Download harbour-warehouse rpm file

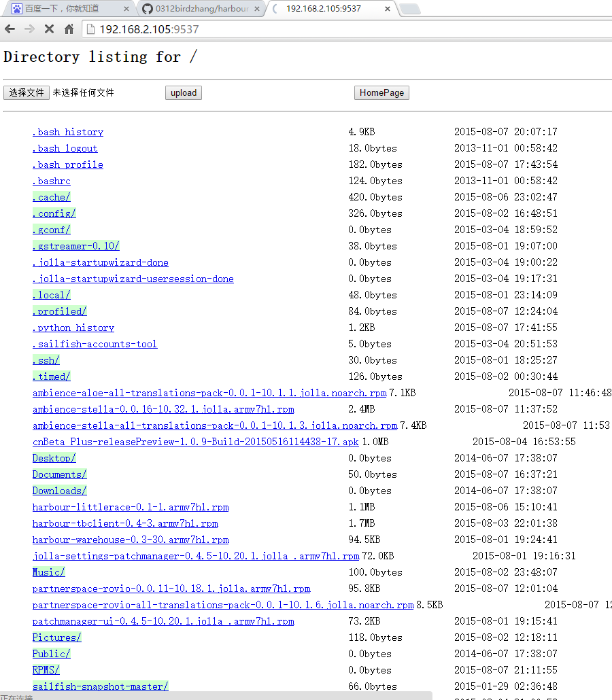click(131, 540)
